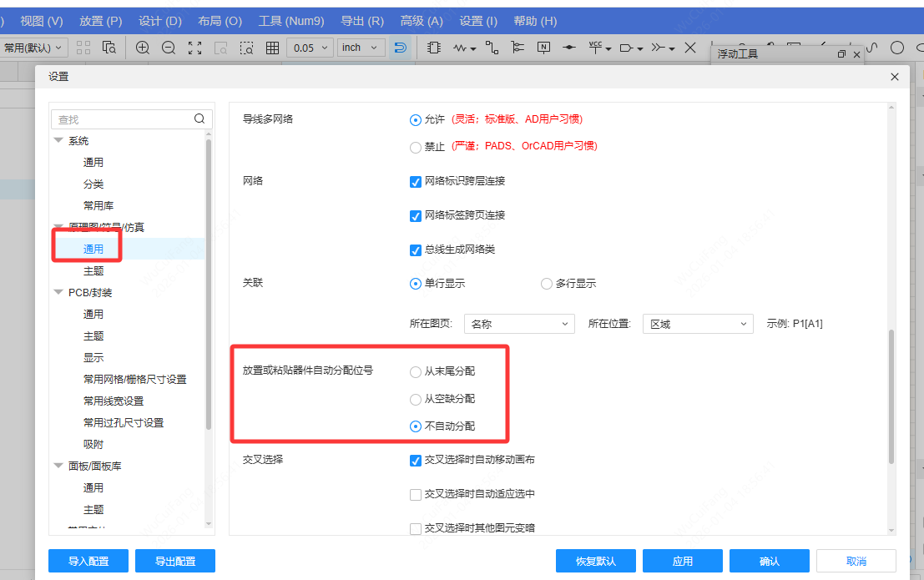Select the Zoom In tool
The height and width of the screenshot is (580, 924).
[142, 48]
